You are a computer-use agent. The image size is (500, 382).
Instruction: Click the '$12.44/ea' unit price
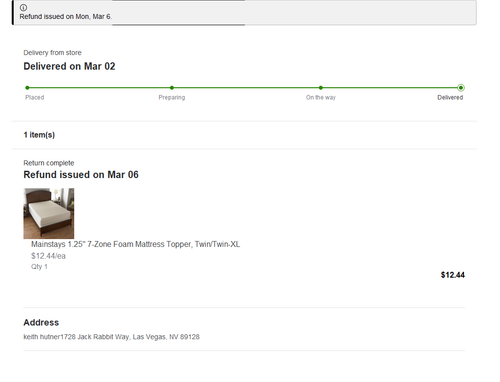tap(48, 256)
